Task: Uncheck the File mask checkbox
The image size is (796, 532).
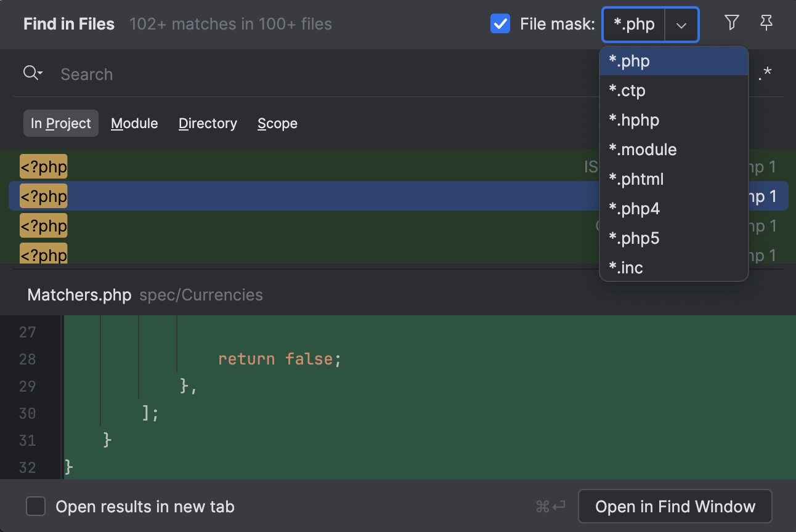Action: (500, 24)
